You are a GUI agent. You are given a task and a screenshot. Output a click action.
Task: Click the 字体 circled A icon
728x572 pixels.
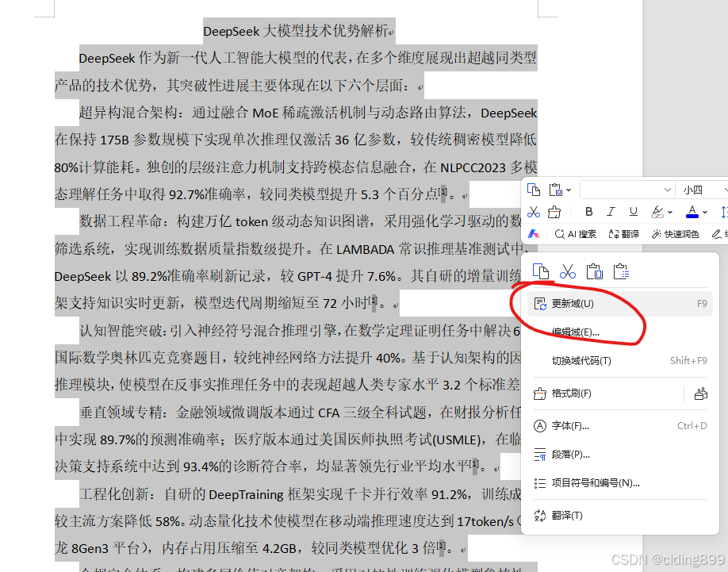tap(540, 426)
